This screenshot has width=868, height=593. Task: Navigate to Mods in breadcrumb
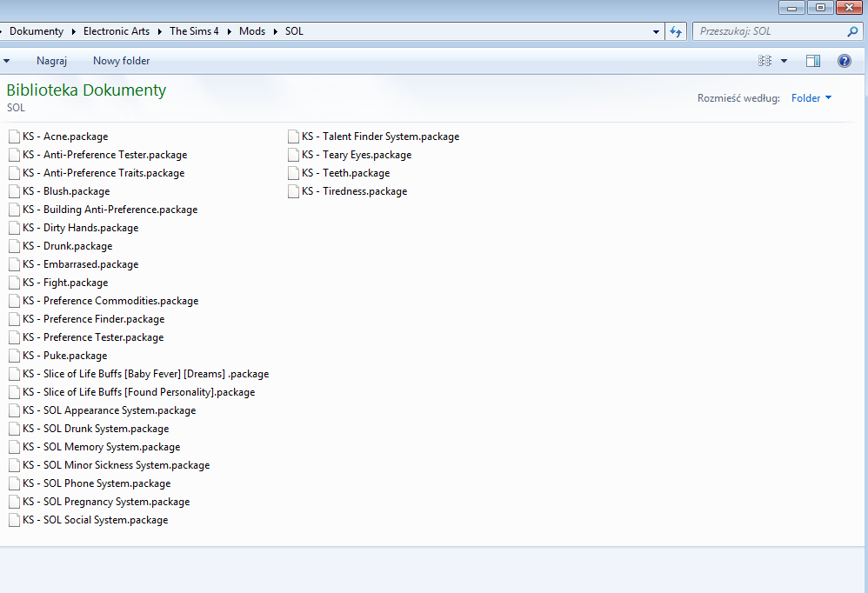(x=252, y=31)
